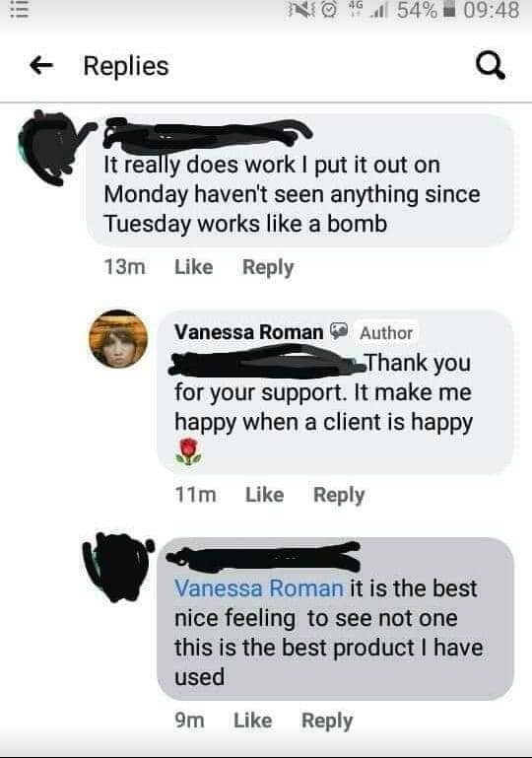
Task: Tap Vanessa Roman's bold author name
Action: pos(249,331)
